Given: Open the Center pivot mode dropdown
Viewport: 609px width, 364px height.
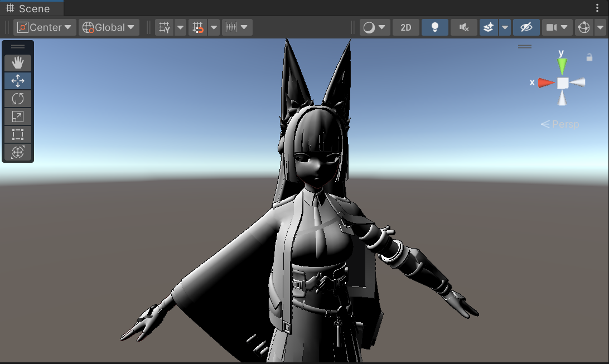Looking at the screenshot, I should point(45,27).
